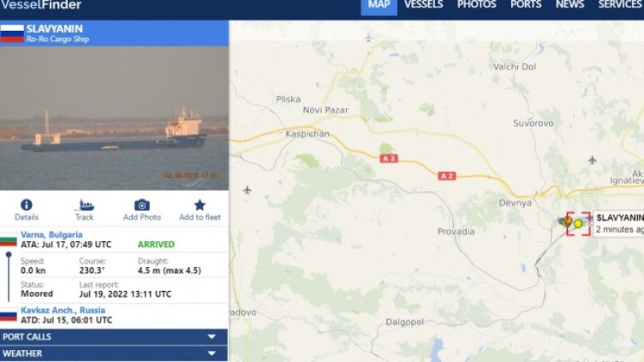The image size is (644, 362).
Task: Open the vessel Track ship icon
Action: coord(85,205)
